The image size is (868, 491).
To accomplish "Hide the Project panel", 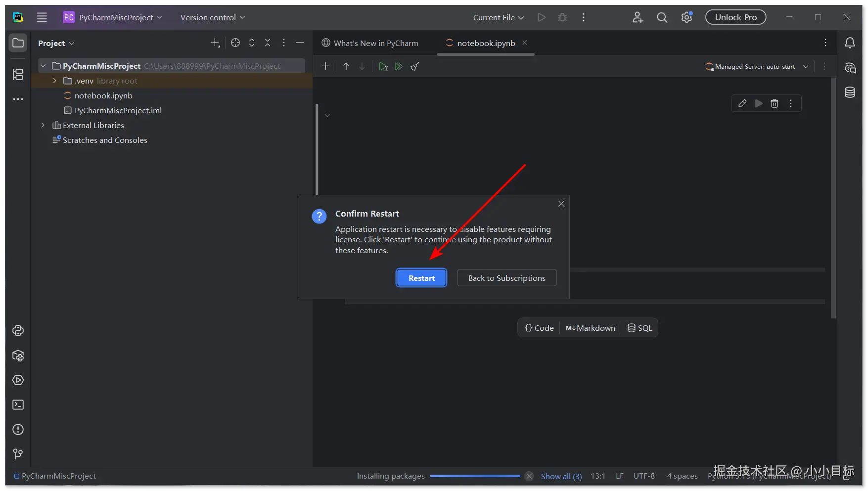I will pyautogui.click(x=300, y=43).
